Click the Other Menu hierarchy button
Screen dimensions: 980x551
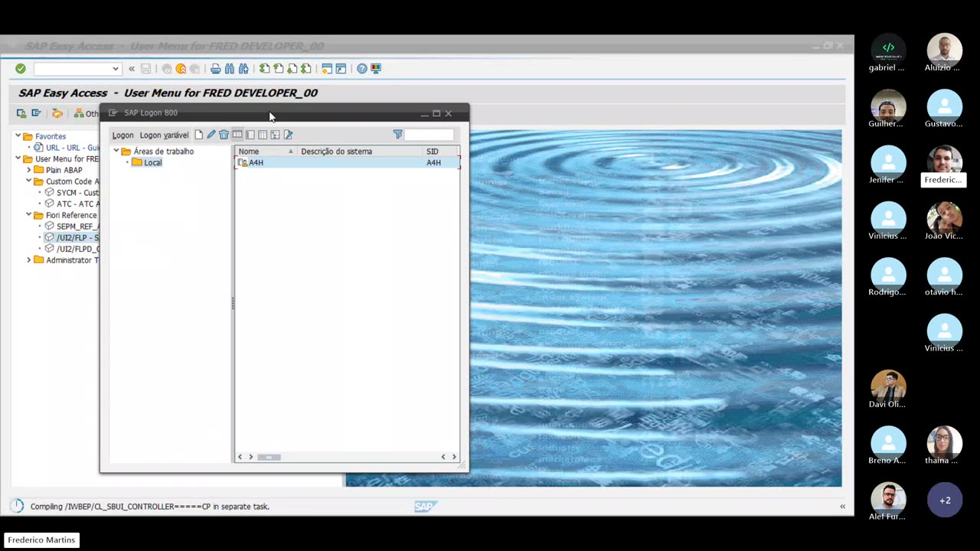pos(86,113)
